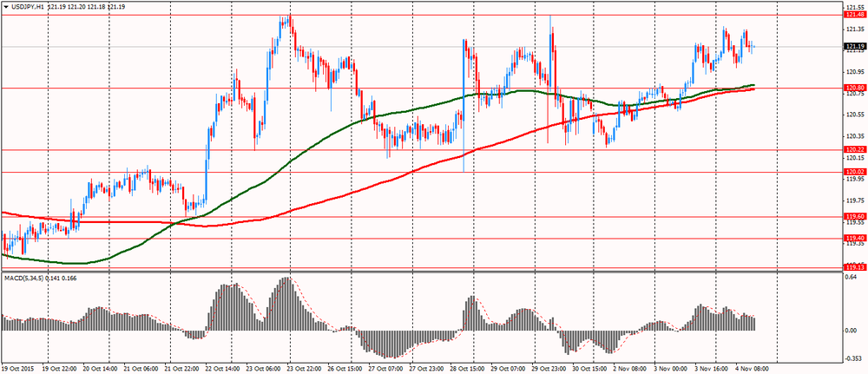Click the 120.55 value on the price scale

(855, 115)
